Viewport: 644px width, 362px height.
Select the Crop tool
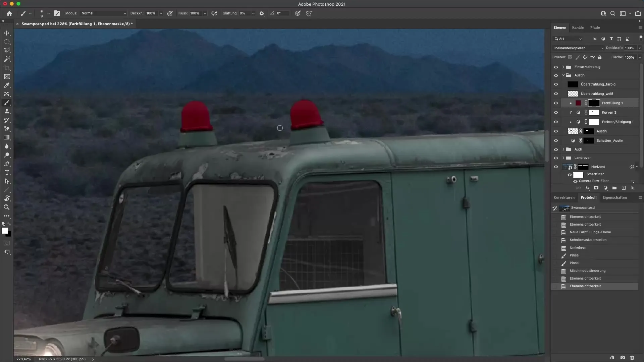click(7, 68)
